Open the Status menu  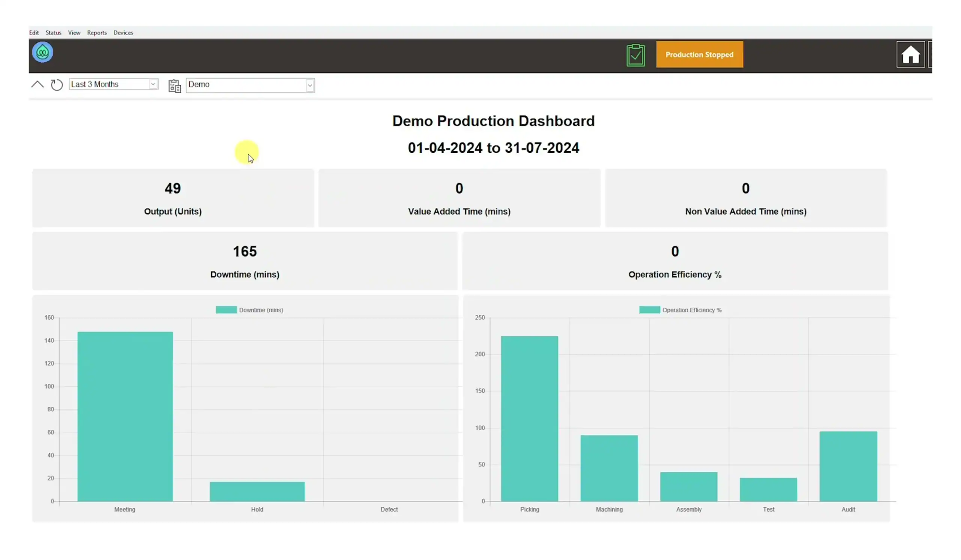point(53,33)
